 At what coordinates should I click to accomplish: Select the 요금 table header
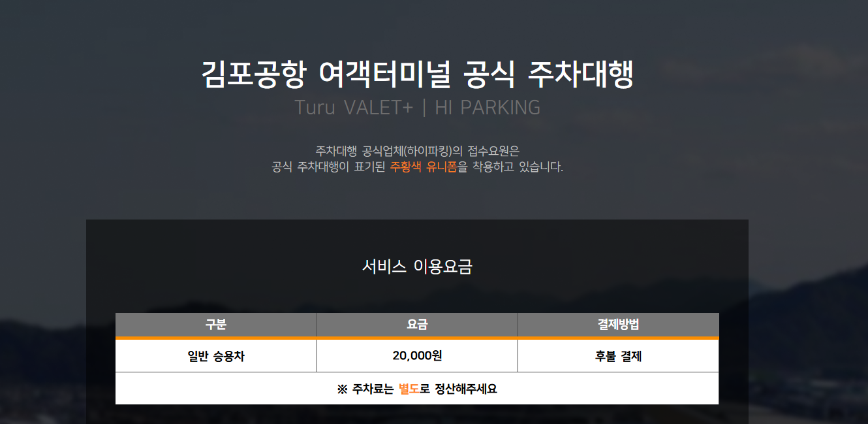click(x=416, y=325)
